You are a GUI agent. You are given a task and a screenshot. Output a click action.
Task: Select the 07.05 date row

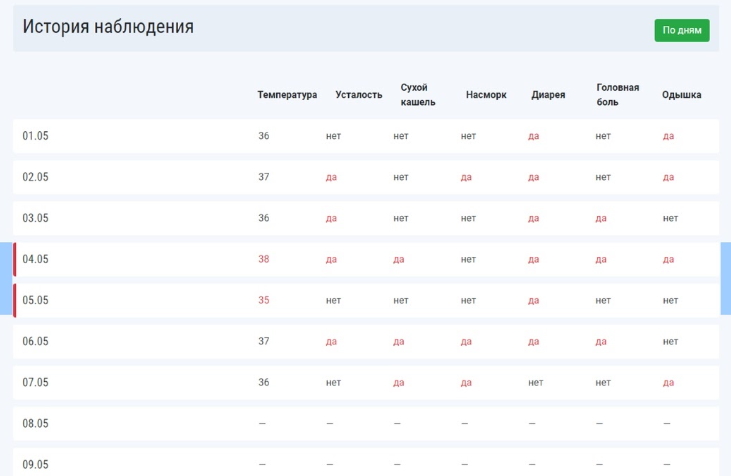point(36,382)
